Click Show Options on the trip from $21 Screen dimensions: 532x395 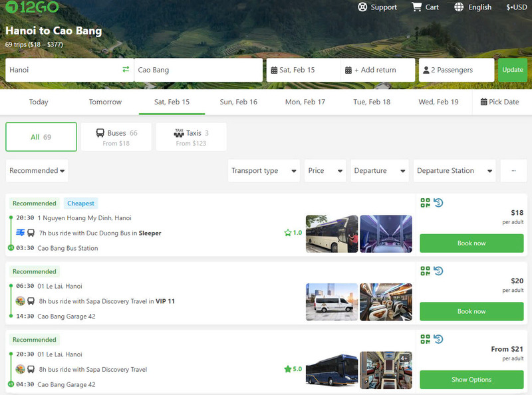tap(471, 380)
